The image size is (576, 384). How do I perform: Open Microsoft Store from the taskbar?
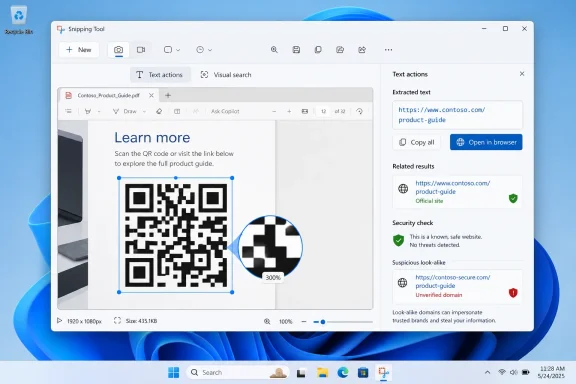point(363,373)
